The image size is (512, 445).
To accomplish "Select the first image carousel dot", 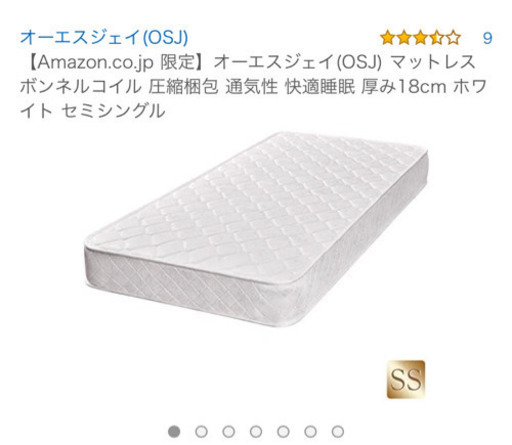I will pos(174,431).
